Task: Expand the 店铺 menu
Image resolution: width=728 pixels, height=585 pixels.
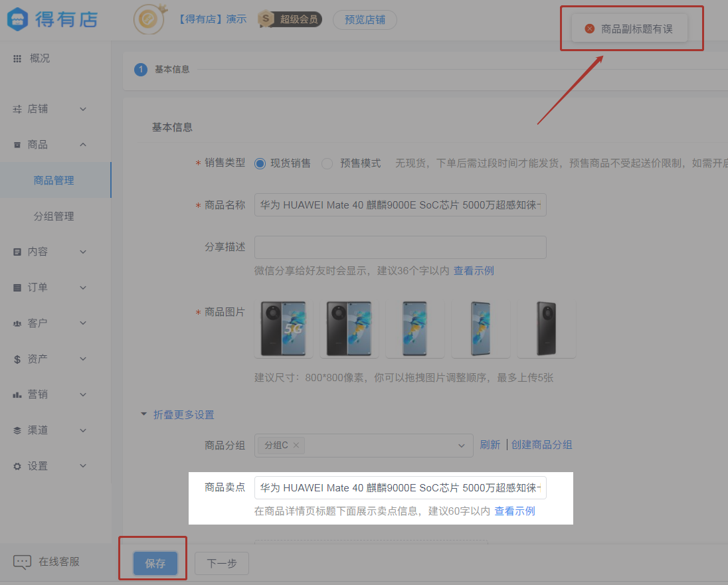Action: click(83, 109)
